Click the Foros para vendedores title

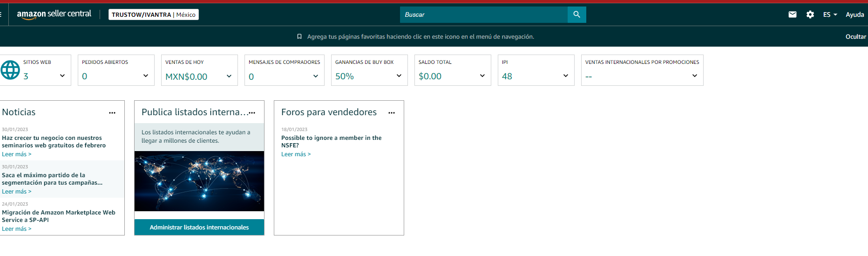tap(329, 112)
